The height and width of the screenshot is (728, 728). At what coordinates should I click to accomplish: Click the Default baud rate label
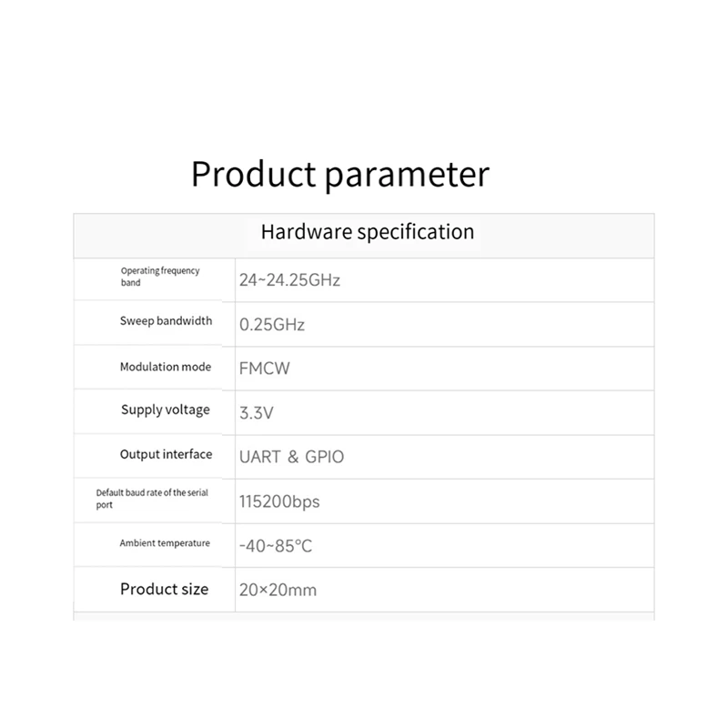pos(152,498)
